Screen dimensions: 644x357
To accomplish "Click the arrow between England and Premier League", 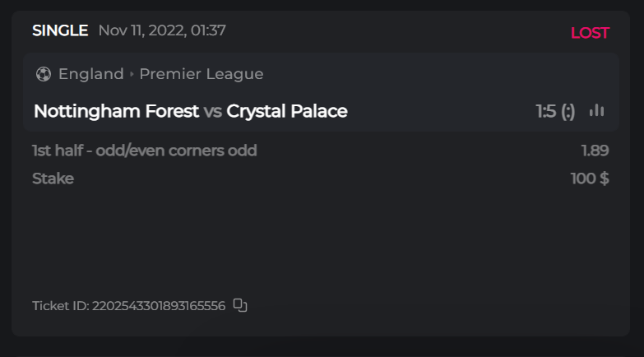I will (x=132, y=74).
